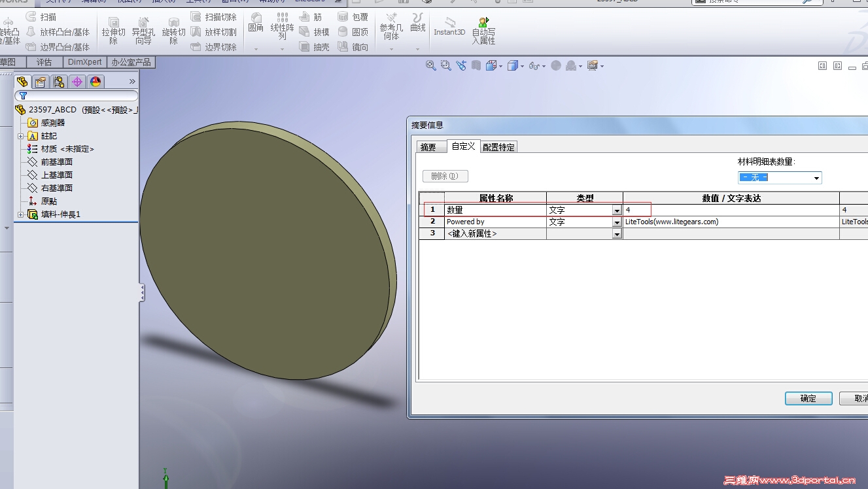This screenshot has height=489, width=868.
Task: Select the 抽壳 shell tool
Action: click(315, 47)
